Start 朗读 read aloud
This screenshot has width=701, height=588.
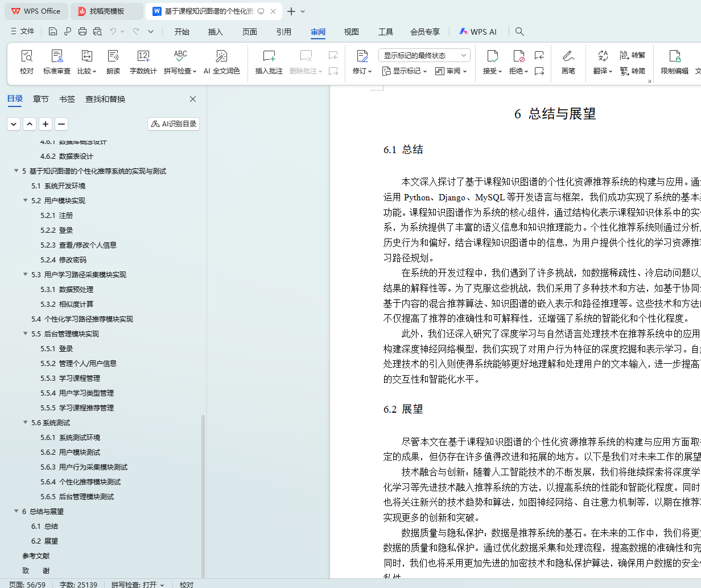tap(113, 62)
